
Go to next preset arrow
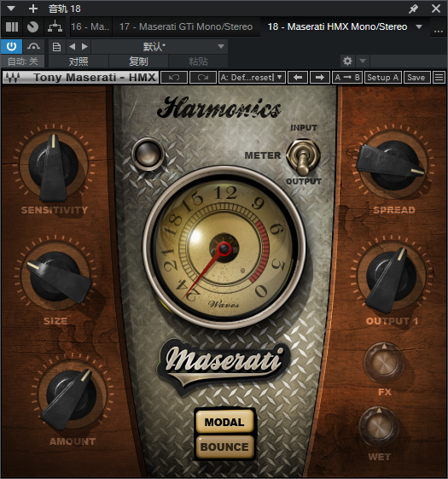(x=84, y=47)
